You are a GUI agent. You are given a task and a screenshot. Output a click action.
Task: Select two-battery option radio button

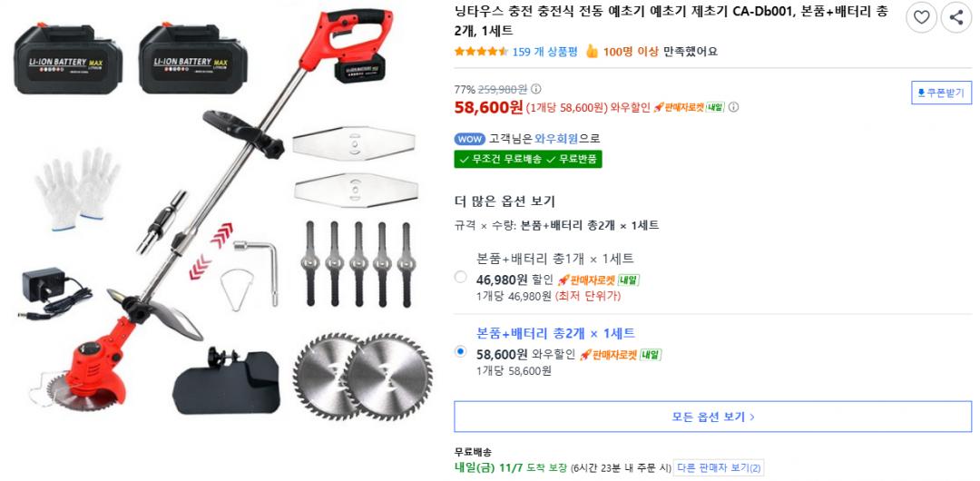461,351
